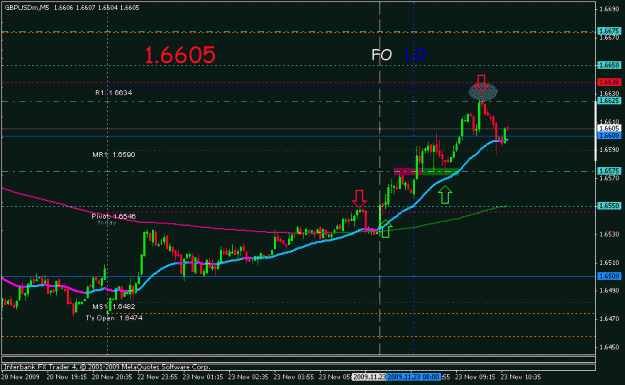Click the white FO session label
The width and height of the screenshot is (625, 385).
382,55
